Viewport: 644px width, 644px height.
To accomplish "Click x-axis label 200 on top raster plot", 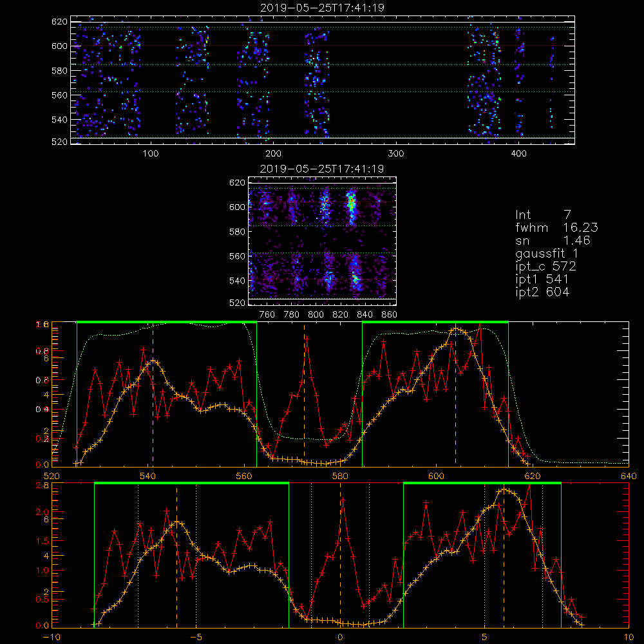I will (x=273, y=154).
